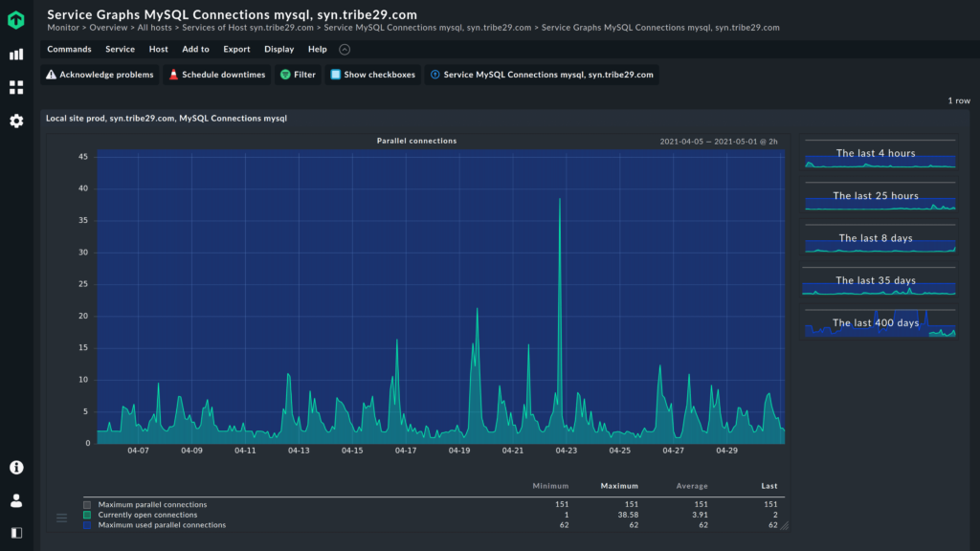Open the Export dropdown menu

[x=236, y=49]
